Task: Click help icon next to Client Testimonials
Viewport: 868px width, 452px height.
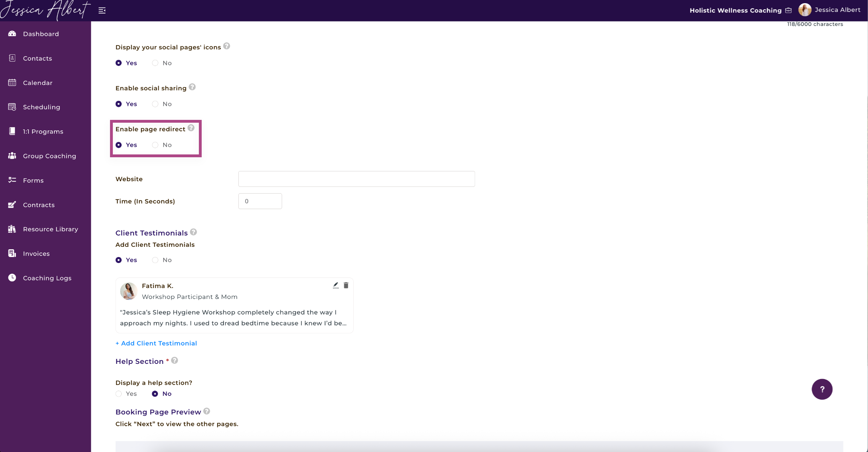Action: pyautogui.click(x=194, y=232)
